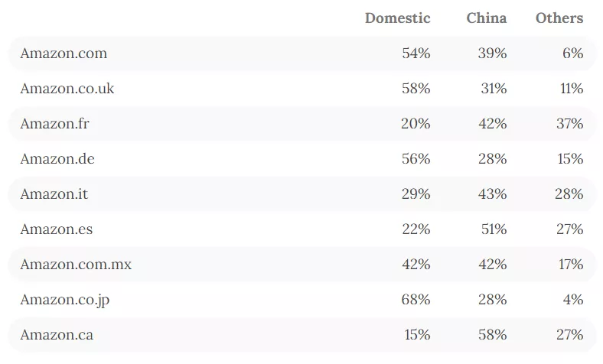The width and height of the screenshot is (603, 364).
Task: Click the Amazon.co.jp marketplace name
Action: pos(65,300)
